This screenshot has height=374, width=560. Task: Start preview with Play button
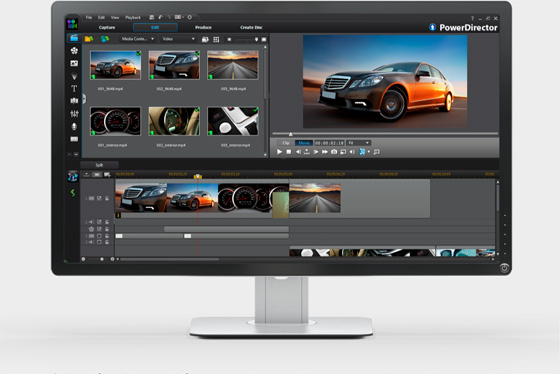pos(279,152)
